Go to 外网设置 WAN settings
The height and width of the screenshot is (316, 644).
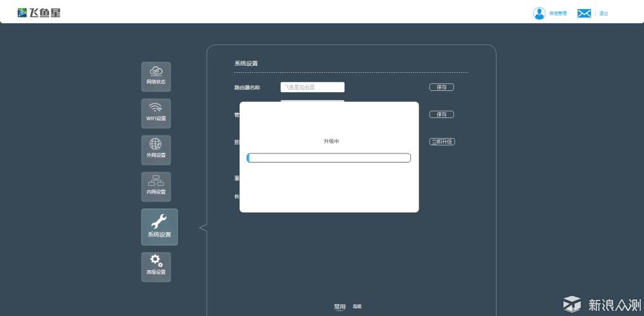click(156, 150)
